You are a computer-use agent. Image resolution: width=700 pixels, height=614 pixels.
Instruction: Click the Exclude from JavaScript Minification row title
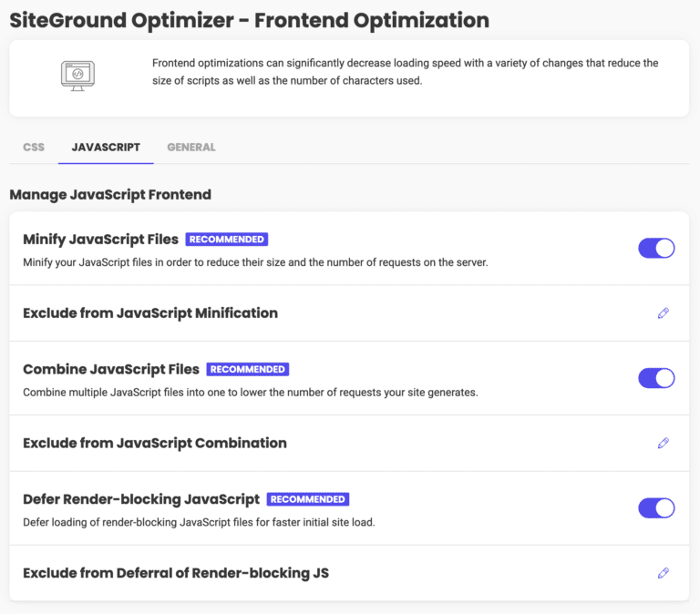150,313
